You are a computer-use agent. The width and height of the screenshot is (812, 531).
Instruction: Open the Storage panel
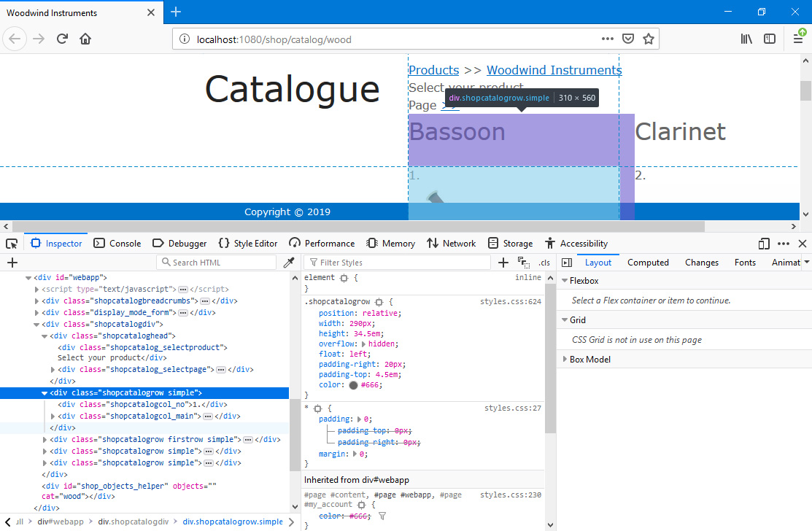click(510, 244)
